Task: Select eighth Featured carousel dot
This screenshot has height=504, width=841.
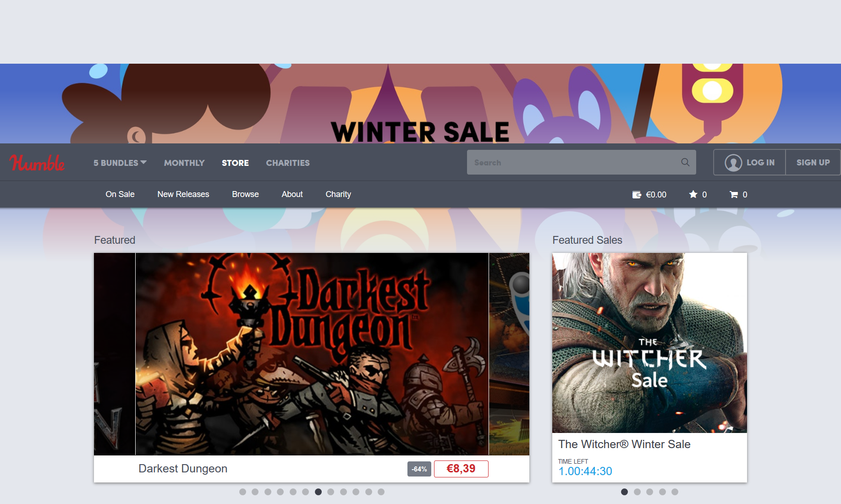Action: (x=331, y=492)
